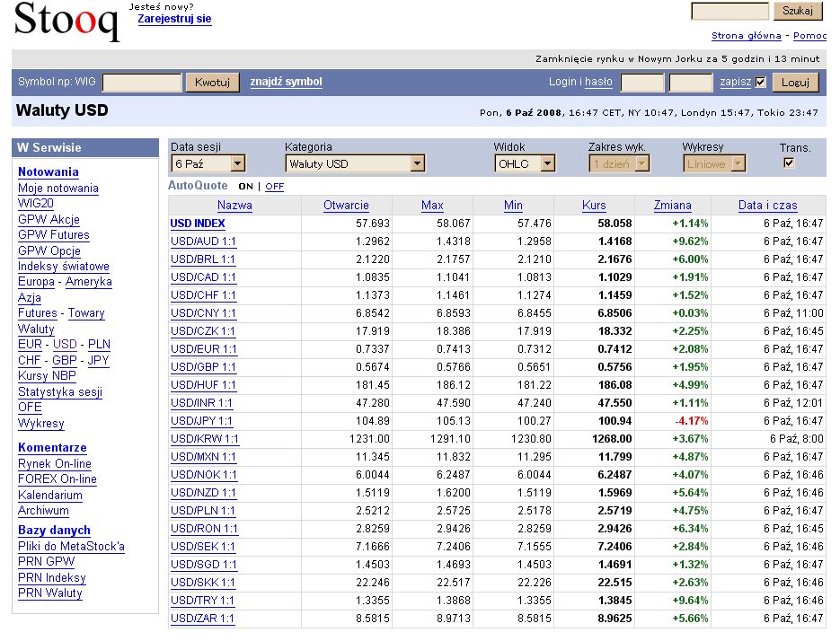Open PRN Waluty link
840x641 pixels.
click(49, 593)
